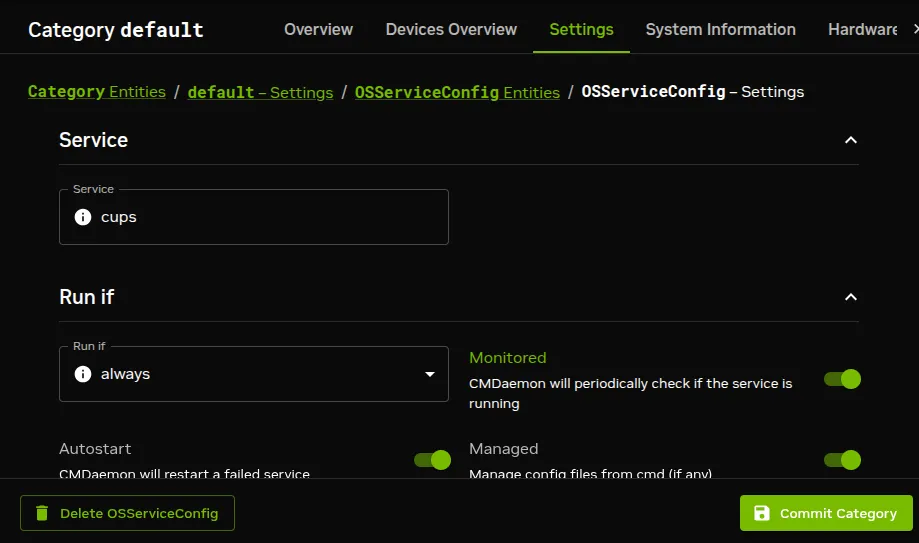Open the Run if dropdown

tap(254, 374)
